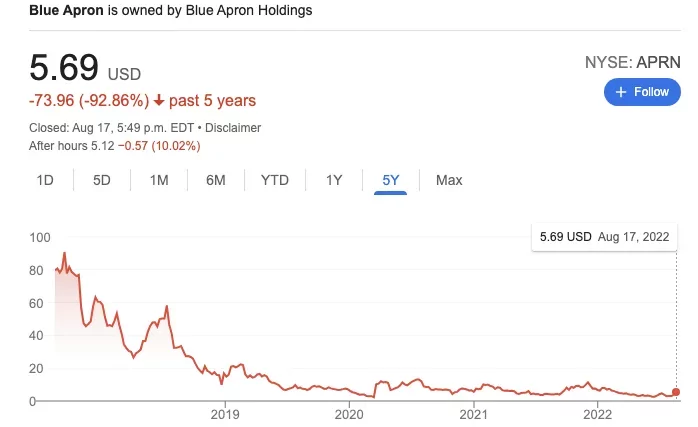Click the 2019 marker on chart axis
The image size is (698, 427).
click(x=225, y=413)
